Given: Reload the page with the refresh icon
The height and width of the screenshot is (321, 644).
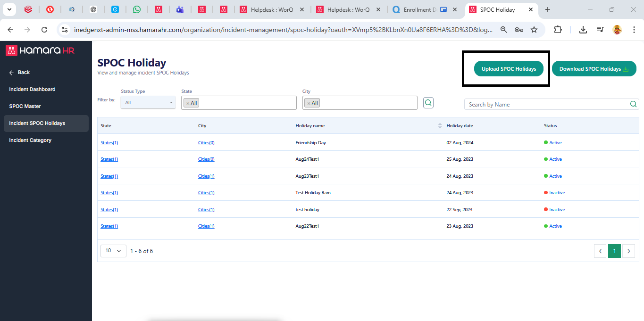Looking at the screenshot, I should [x=44, y=30].
